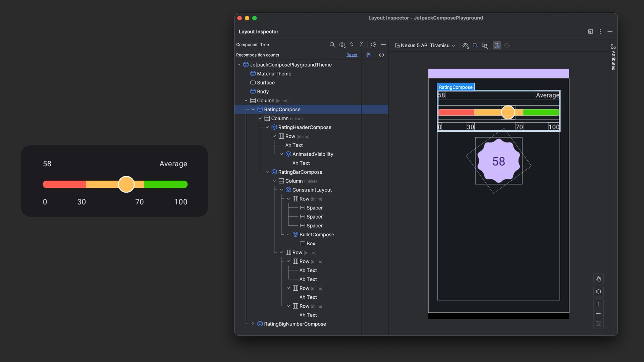The image size is (644, 362).
Task: Click Expand All icon in Component Tree
Action: coord(352,45)
